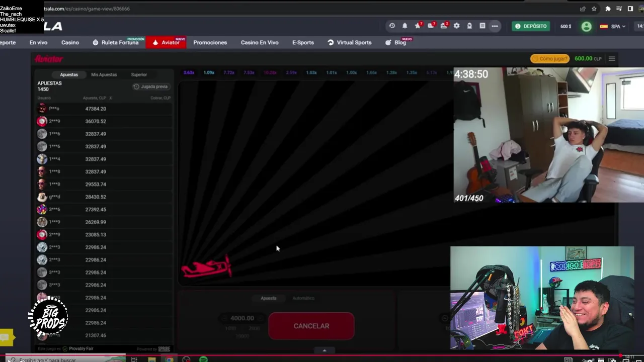Open site settings gear icon

pyautogui.click(x=456, y=26)
